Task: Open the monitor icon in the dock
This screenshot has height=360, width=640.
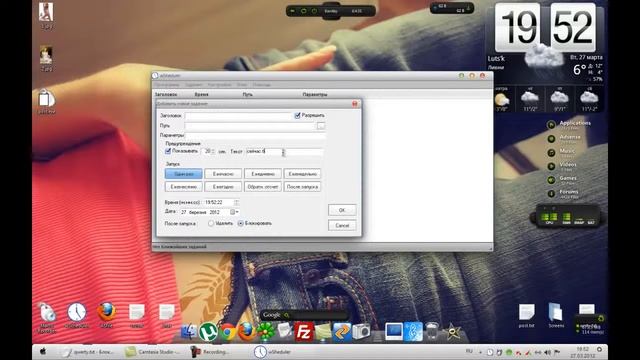Action: (x=394, y=332)
